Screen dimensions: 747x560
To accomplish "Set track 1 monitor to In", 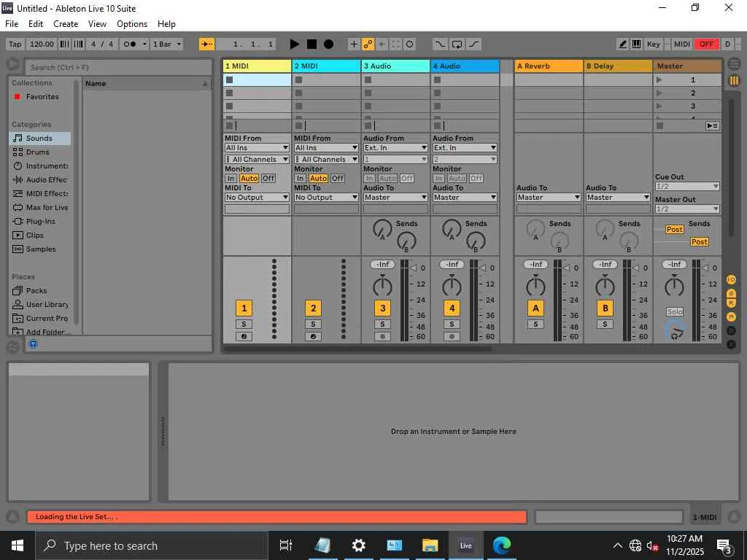I will click(231, 178).
